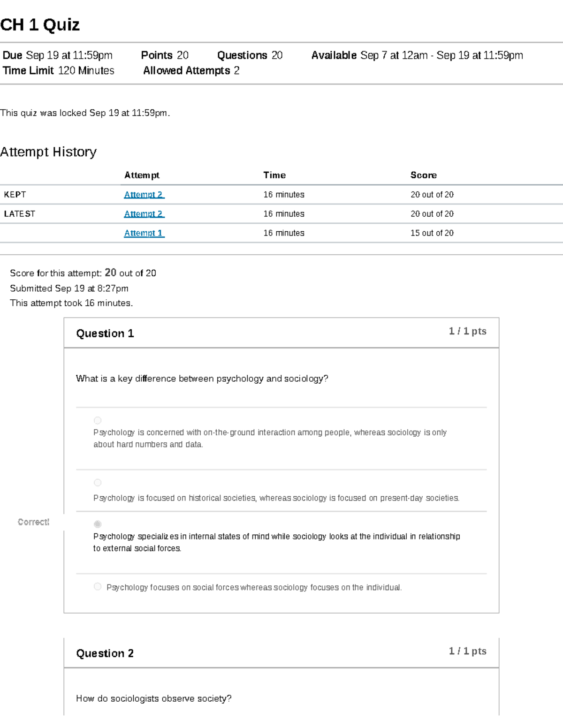Click the 'Attempt History' heading
Image resolution: width=563 pixels, height=728 pixels.
pyautogui.click(x=48, y=152)
